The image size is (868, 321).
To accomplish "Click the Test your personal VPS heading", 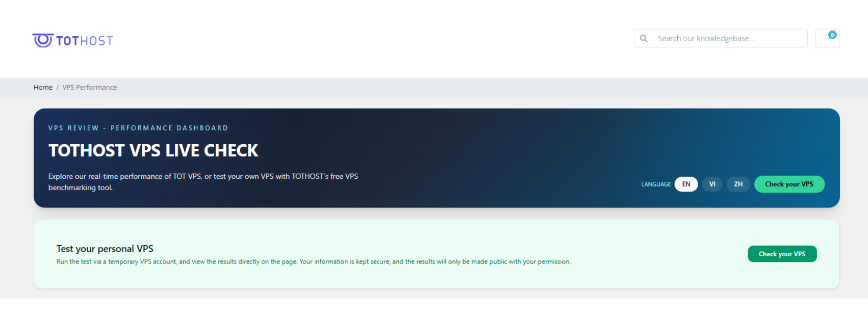I will tap(105, 249).
